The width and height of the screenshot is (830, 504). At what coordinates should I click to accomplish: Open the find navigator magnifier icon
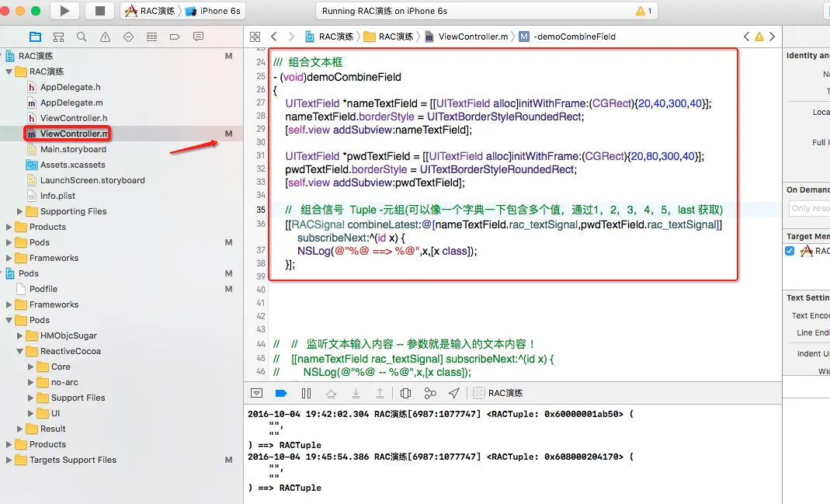pyautogui.click(x=82, y=36)
